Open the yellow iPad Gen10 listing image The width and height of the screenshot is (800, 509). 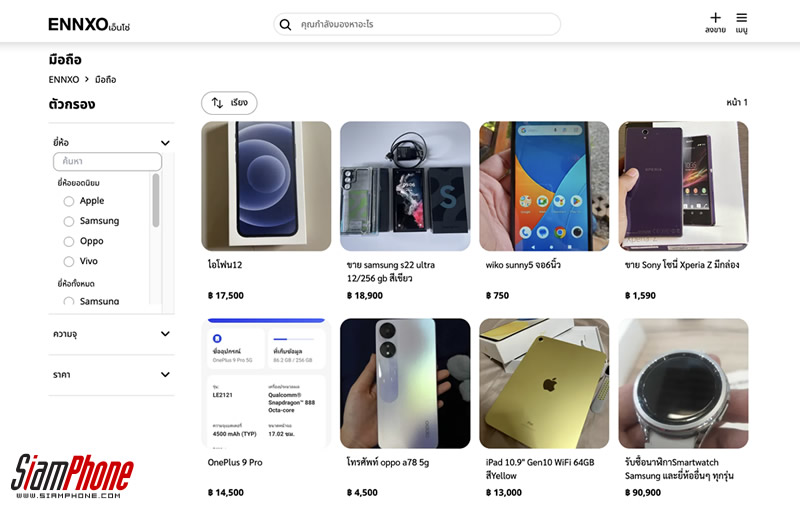(x=544, y=383)
